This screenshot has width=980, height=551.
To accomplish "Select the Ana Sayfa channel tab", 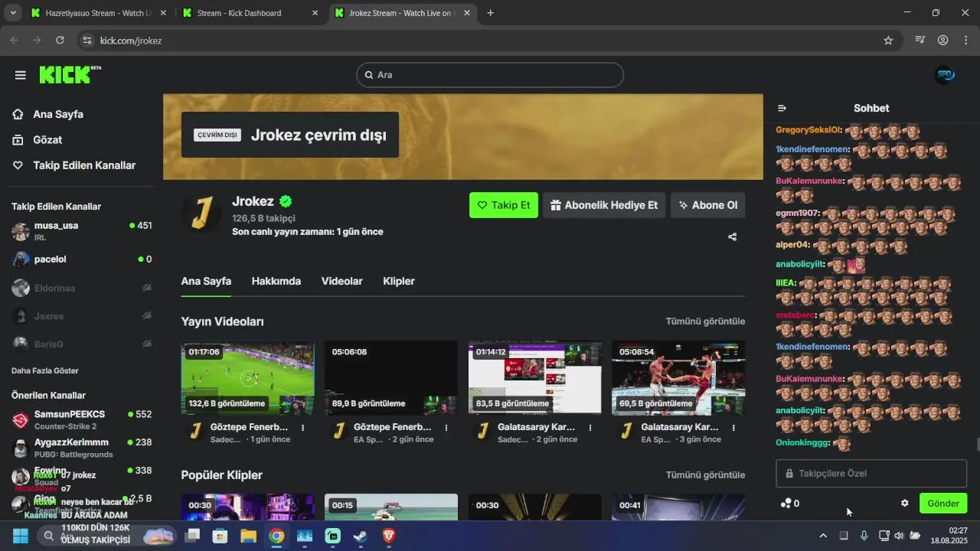I will point(206,281).
